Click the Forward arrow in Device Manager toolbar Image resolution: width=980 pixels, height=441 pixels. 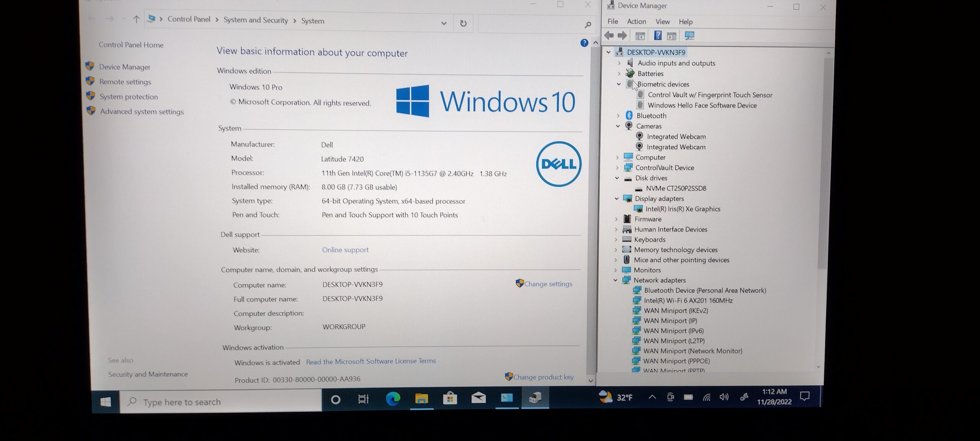point(622,36)
